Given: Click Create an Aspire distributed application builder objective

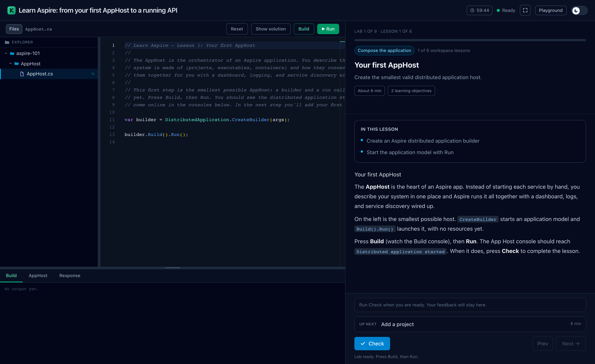Looking at the screenshot, I should [x=423, y=141].
